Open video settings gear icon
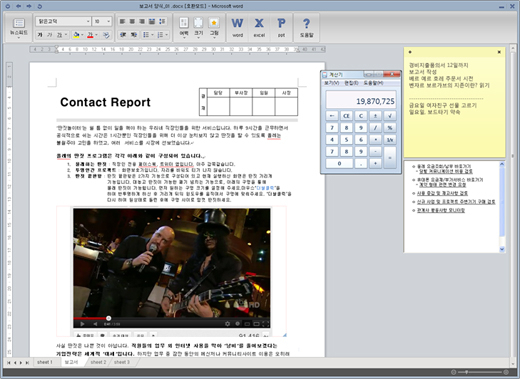 pyautogui.click(x=228, y=323)
